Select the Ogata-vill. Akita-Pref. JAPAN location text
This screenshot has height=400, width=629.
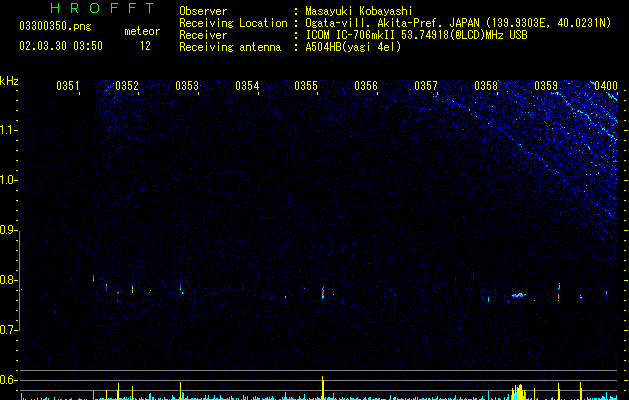tap(458, 23)
